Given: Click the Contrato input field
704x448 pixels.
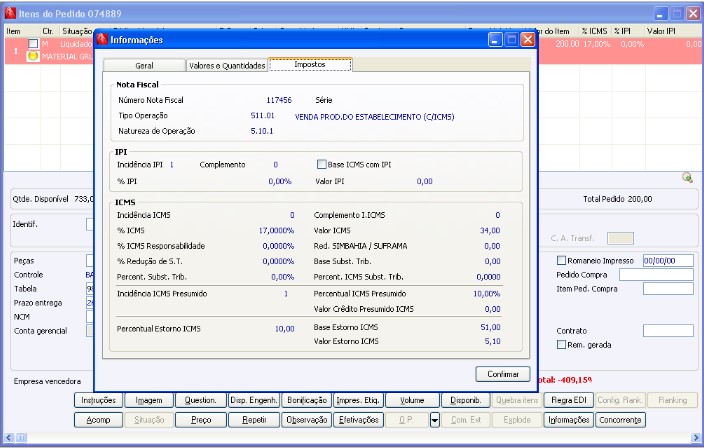Looking at the screenshot, I should [x=669, y=331].
